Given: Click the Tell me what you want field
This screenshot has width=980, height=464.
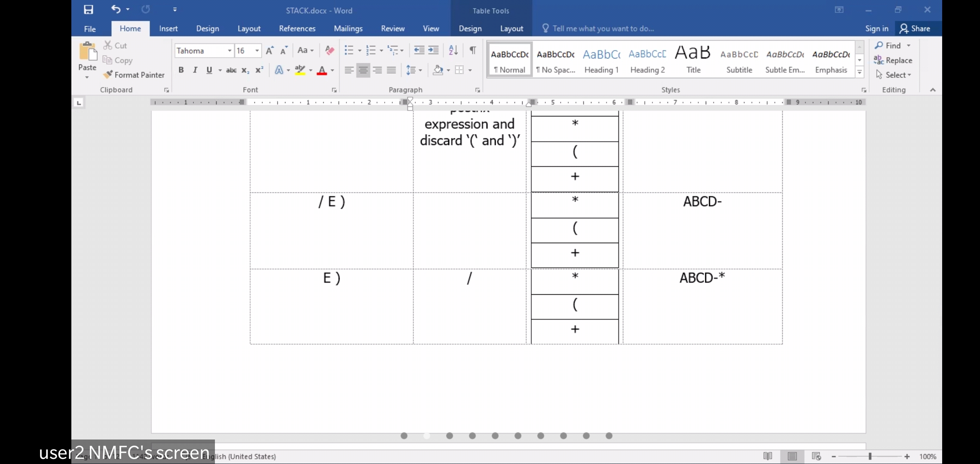Looking at the screenshot, I should point(603,28).
